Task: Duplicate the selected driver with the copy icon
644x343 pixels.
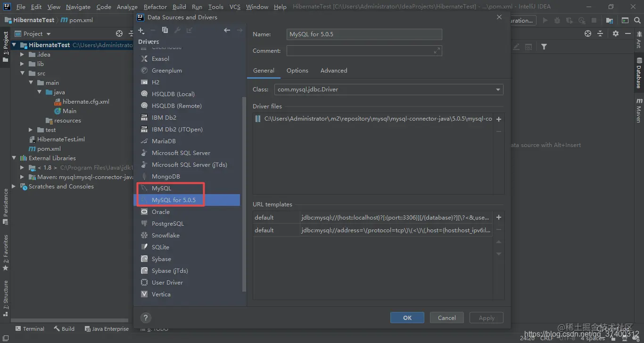Action: pos(165,30)
